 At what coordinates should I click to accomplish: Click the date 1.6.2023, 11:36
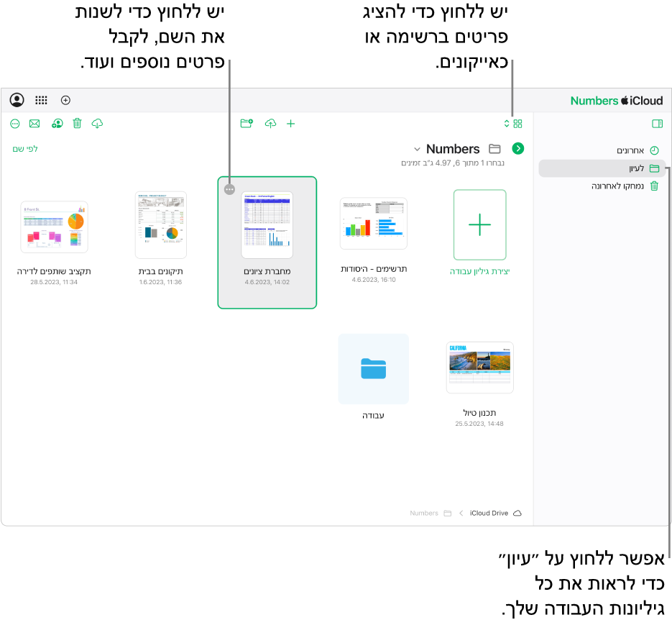(x=161, y=282)
